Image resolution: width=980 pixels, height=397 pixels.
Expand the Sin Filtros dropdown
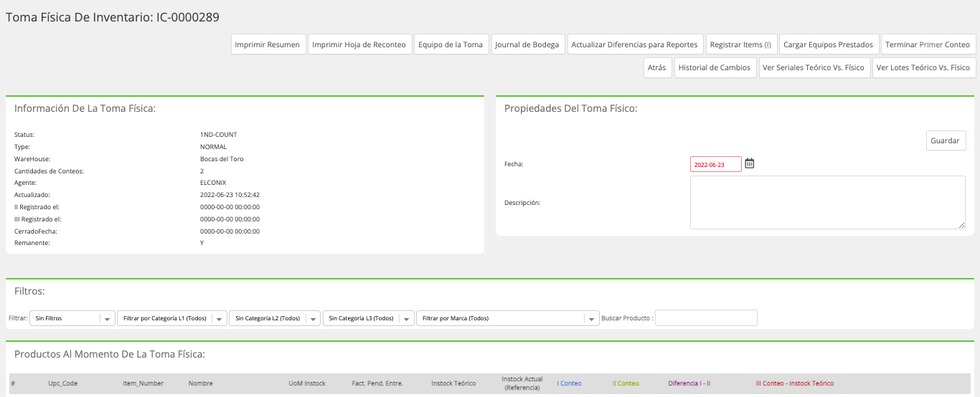point(72,318)
